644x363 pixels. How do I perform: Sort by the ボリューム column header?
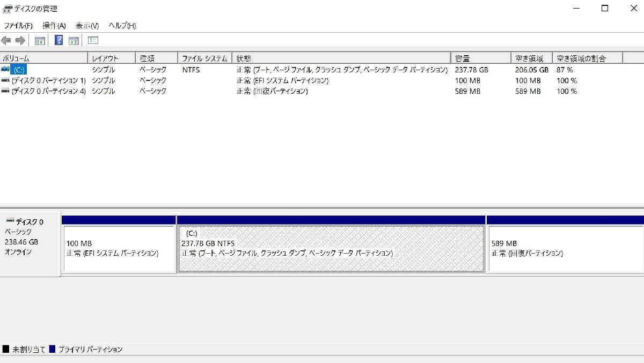pos(43,58)
